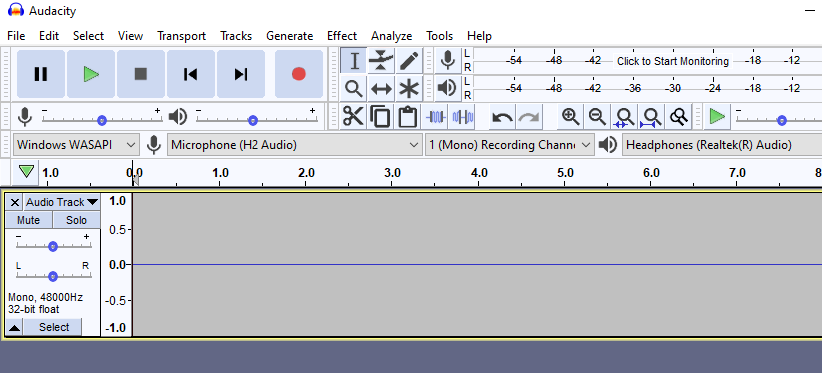Open the Effect menu
This screenshot has width=822, height=373.
pos(342,36)
